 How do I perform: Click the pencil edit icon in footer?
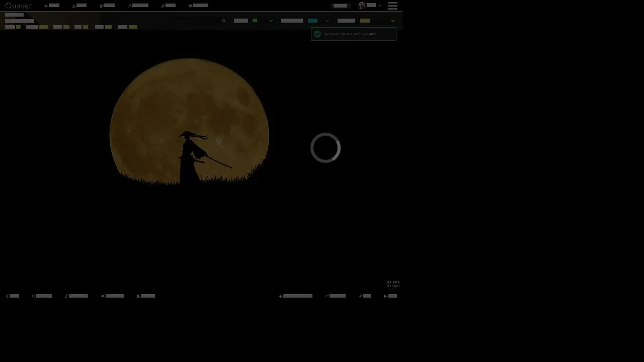(x=360, y=296)
